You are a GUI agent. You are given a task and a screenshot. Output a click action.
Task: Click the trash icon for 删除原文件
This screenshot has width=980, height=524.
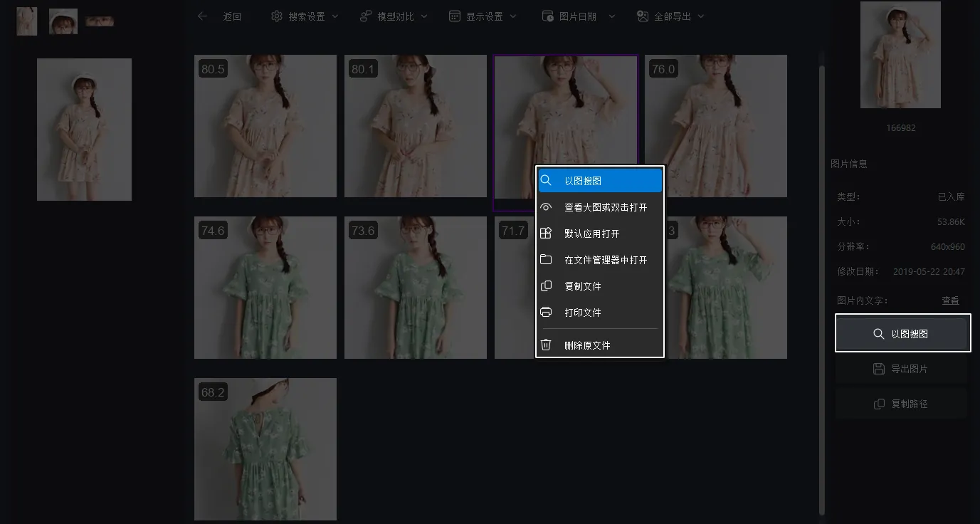pos(546,345)
